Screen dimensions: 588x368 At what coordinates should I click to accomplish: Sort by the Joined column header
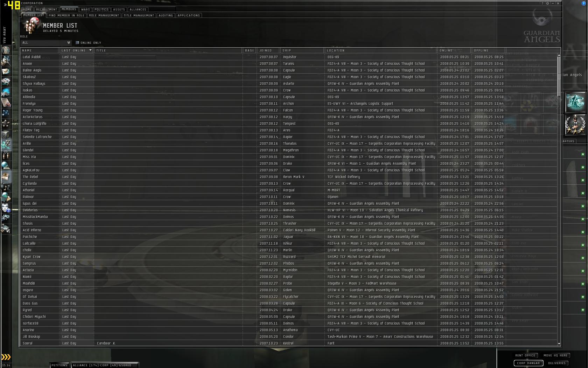(269, 50)
